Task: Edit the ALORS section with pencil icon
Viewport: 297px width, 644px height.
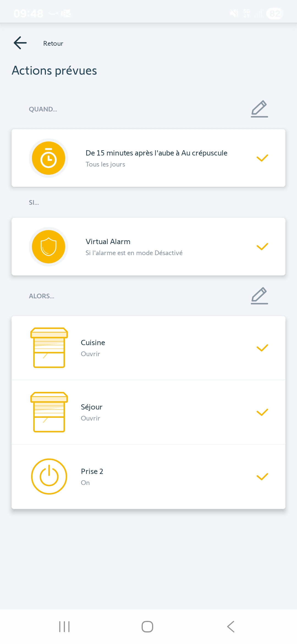Action: pyautogui.click(x=259, y=296)
